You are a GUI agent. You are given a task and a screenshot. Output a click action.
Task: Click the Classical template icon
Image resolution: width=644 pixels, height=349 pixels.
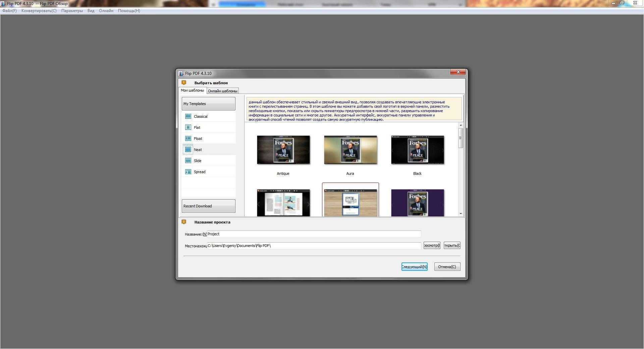pyautogui.click(x=188, y=116)
